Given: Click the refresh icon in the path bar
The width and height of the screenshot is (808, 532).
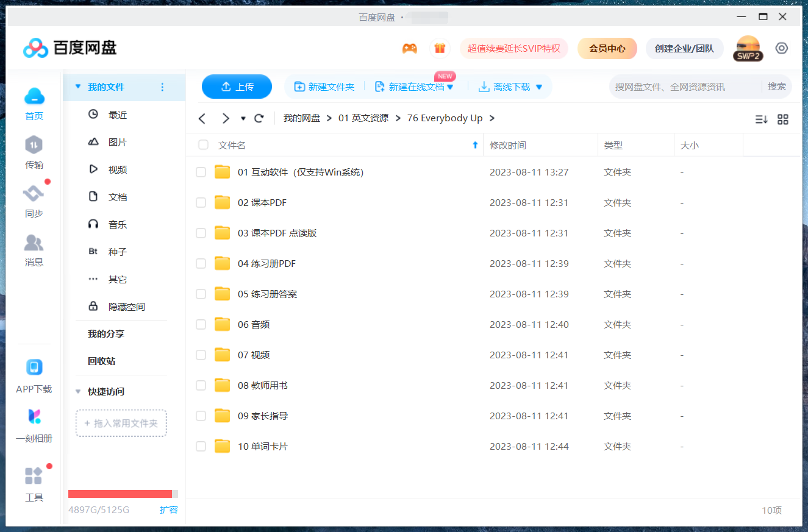Looking at the screenshot, I should point(259,118).
